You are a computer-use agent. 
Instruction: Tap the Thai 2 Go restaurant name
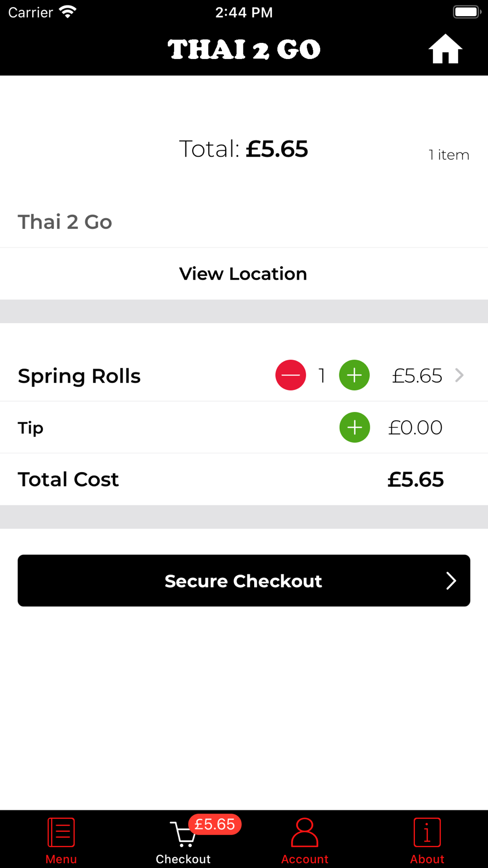click(65, 222)
